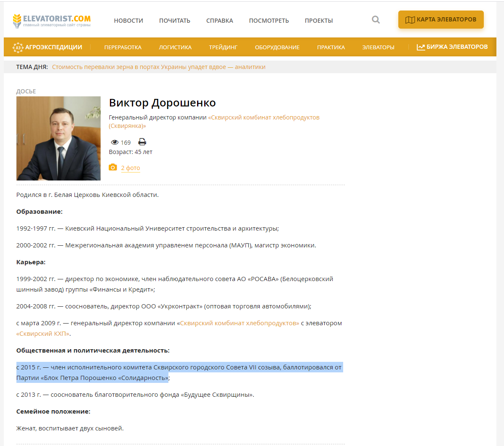The image size is (504, 446).
Task: Click the Досье label
Action: (26, 91)
